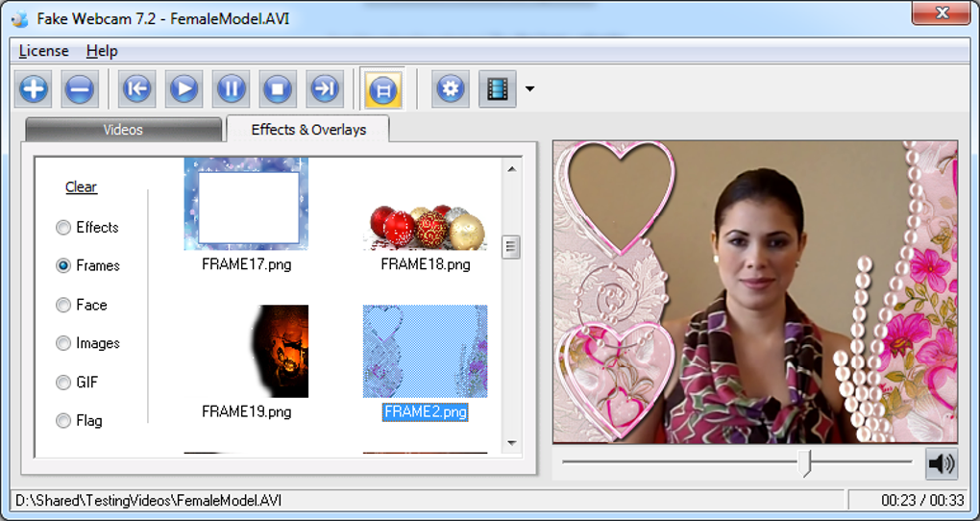980x521 pixels.
Task: Click the 00:23 / 00:33 time display
Action: 922,501
